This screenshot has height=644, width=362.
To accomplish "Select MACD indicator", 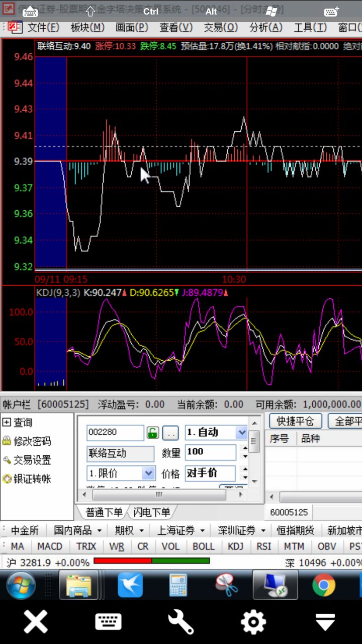I will coord(50,546).
